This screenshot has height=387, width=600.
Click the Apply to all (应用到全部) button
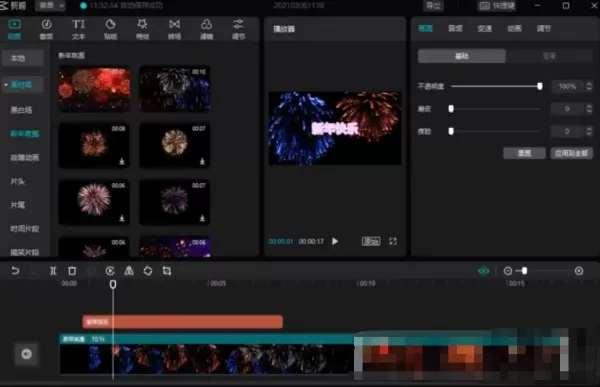(x=572, y=153)
